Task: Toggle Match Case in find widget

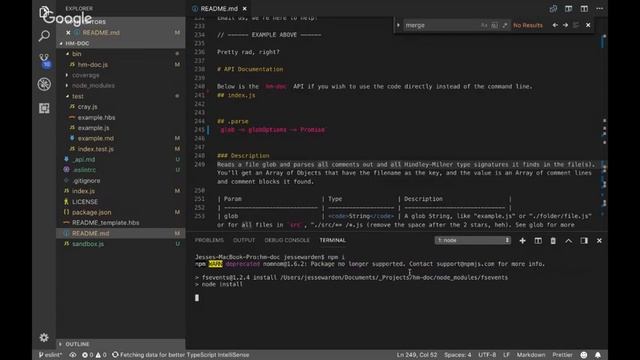Action: click(x=484, y=25)
